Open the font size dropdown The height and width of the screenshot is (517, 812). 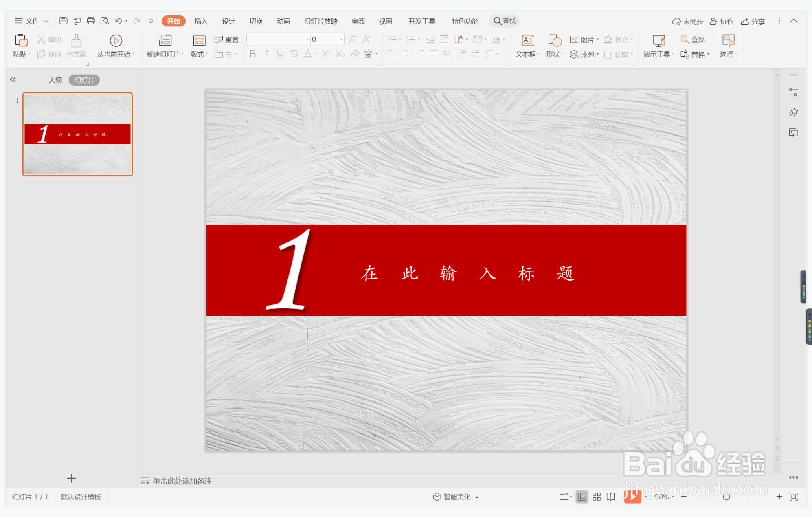[340, 39]
